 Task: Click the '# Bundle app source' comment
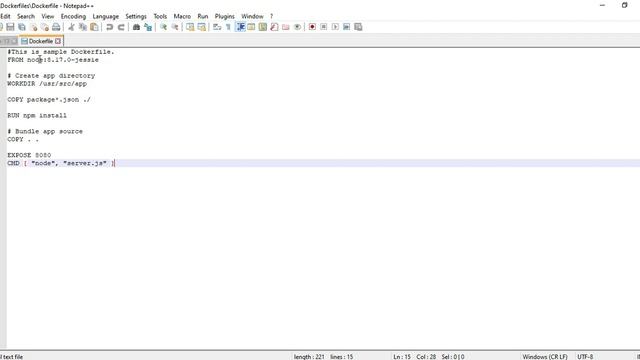[45, 131]
